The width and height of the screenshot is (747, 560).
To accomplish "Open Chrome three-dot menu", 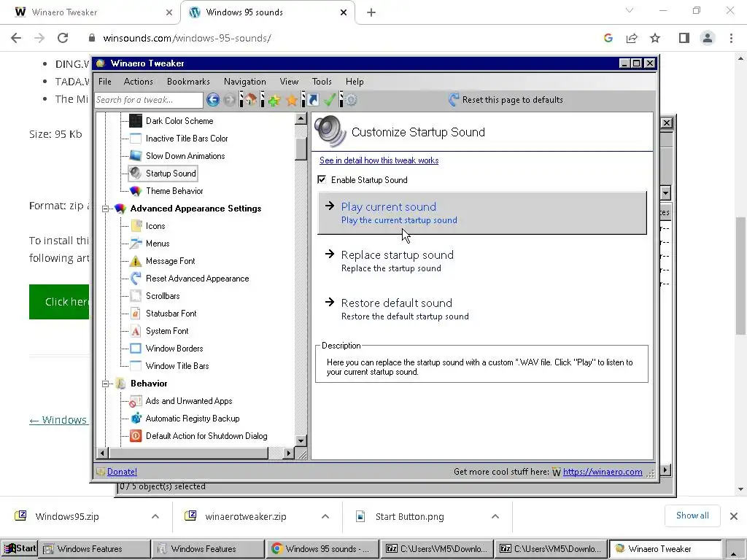I will tap(731, 38).
